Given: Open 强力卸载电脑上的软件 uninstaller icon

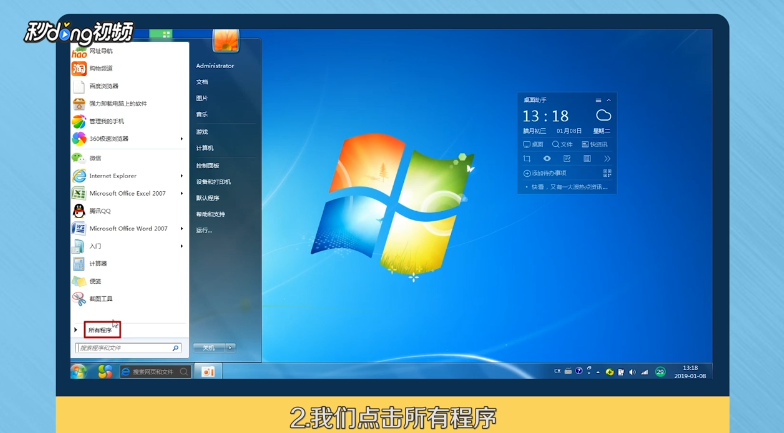Looking at the screenshot, I should click(79, 104).
